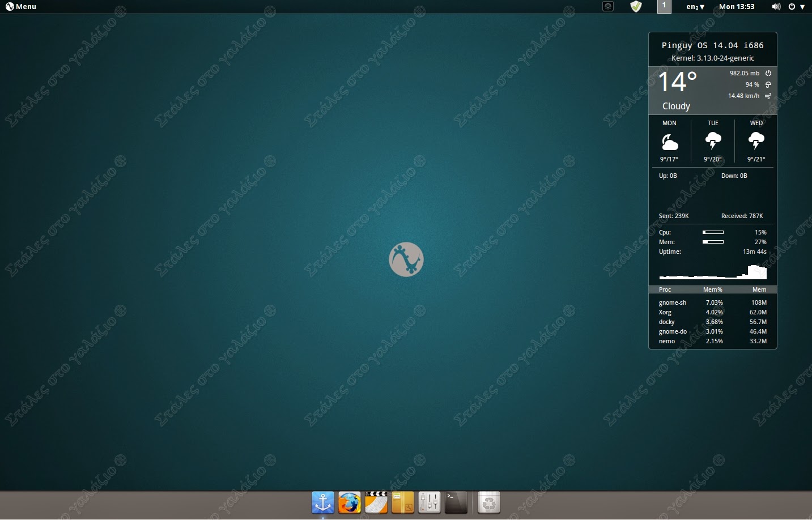Click the "gnome-sh" process row name
812x520 pixels.
673,302
